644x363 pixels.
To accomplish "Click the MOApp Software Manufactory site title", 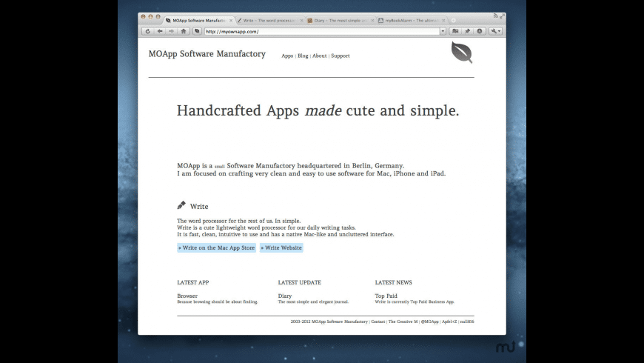I will pyautogui.click(x=207, y=54).
